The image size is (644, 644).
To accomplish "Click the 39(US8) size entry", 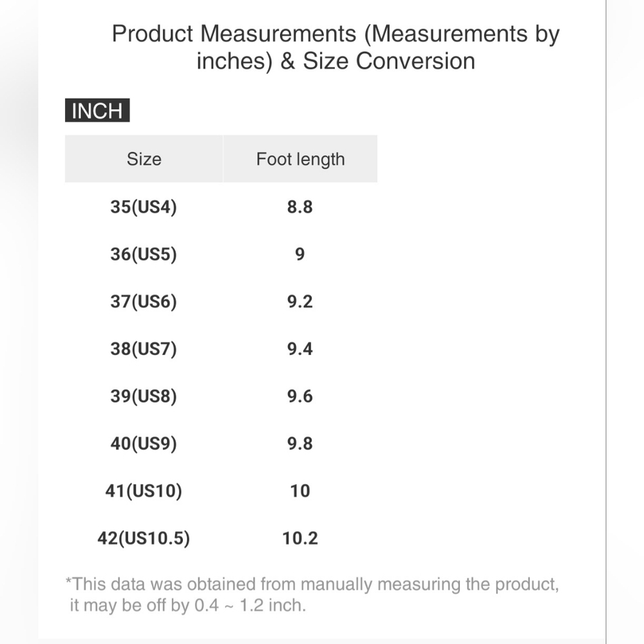I will (143, 396).
